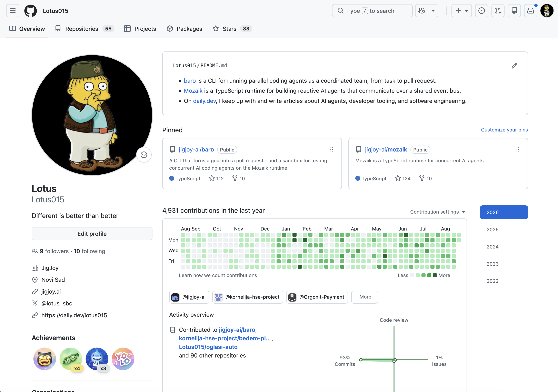Open the Packages tab
Viewport: 558px width, 392px height.
(x=185, y=29)
